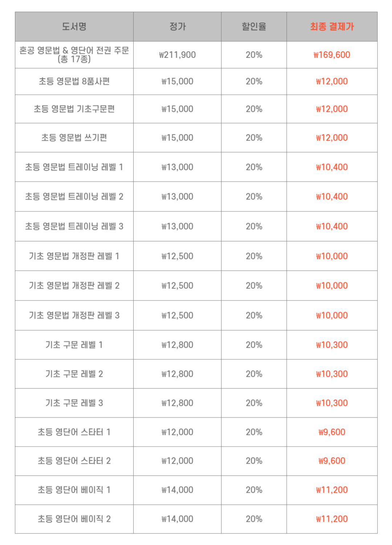Select 기초 영문법 개정판 레벨 2 title
392x545 pixels.
pos(74,286)
